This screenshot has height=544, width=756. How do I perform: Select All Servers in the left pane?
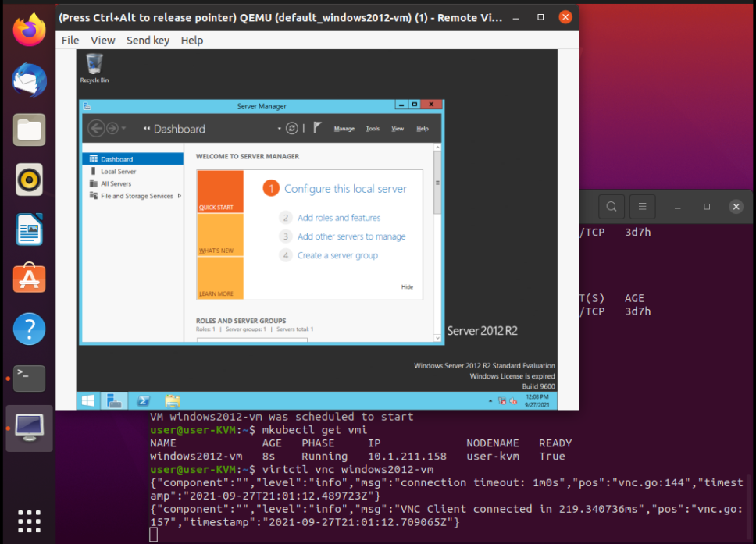(133, 183)
